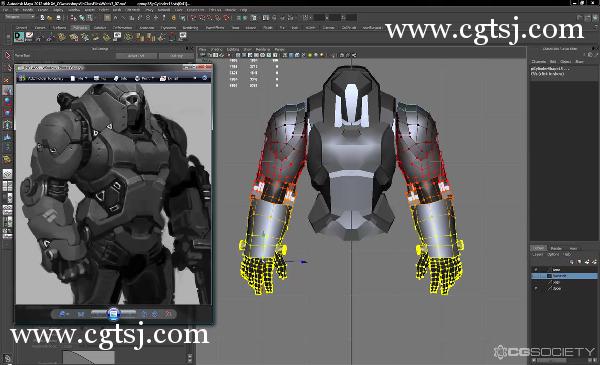Click the Photo Viewer red delete button

[168, 314]
